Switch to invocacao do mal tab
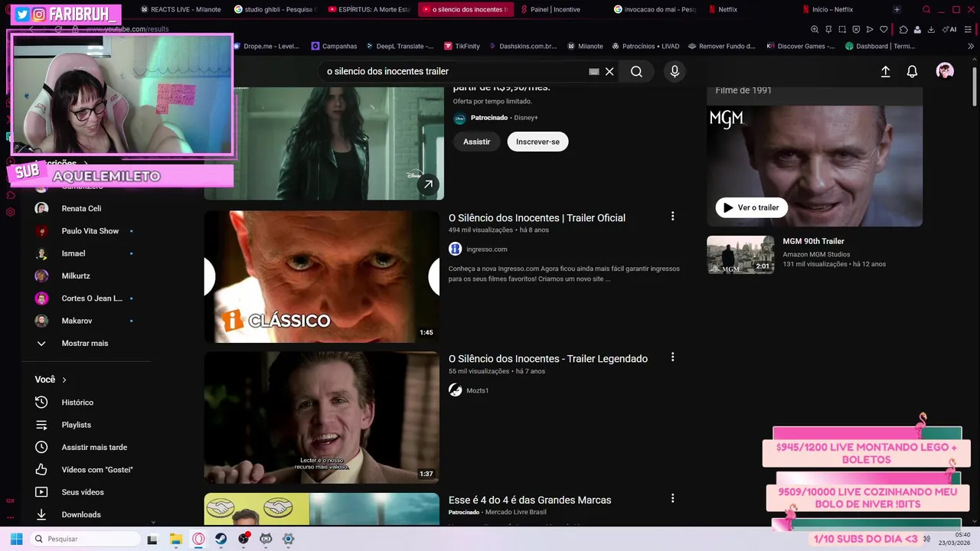Image resolution: width=980 pixels, height=551 pixels. tap(654, 9)
